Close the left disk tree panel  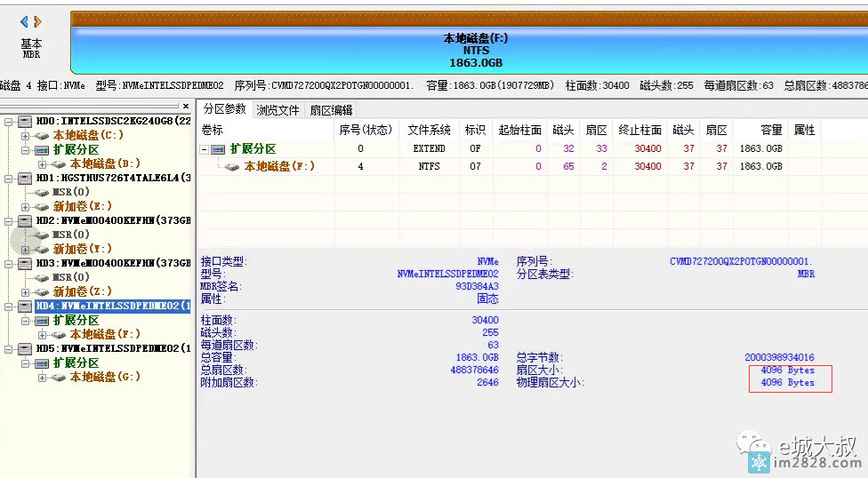(186, 107)
